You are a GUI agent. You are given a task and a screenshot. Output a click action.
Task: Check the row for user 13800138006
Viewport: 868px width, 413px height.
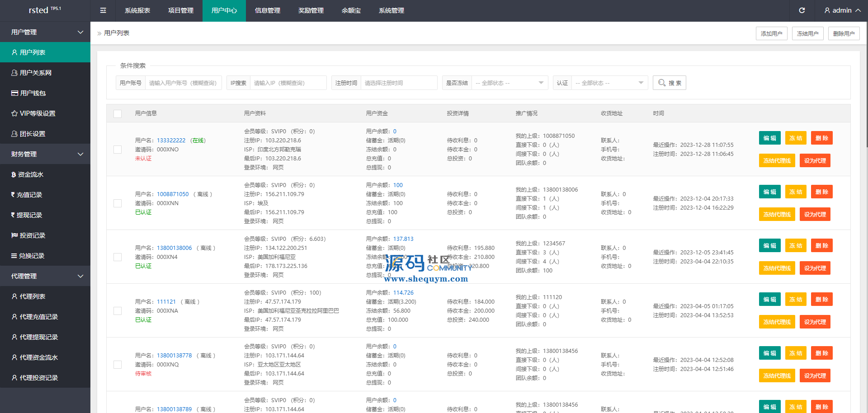click(118, 257)
